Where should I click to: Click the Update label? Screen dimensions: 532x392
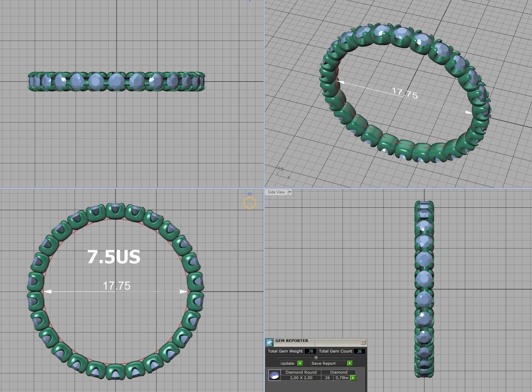pos(287,363)
